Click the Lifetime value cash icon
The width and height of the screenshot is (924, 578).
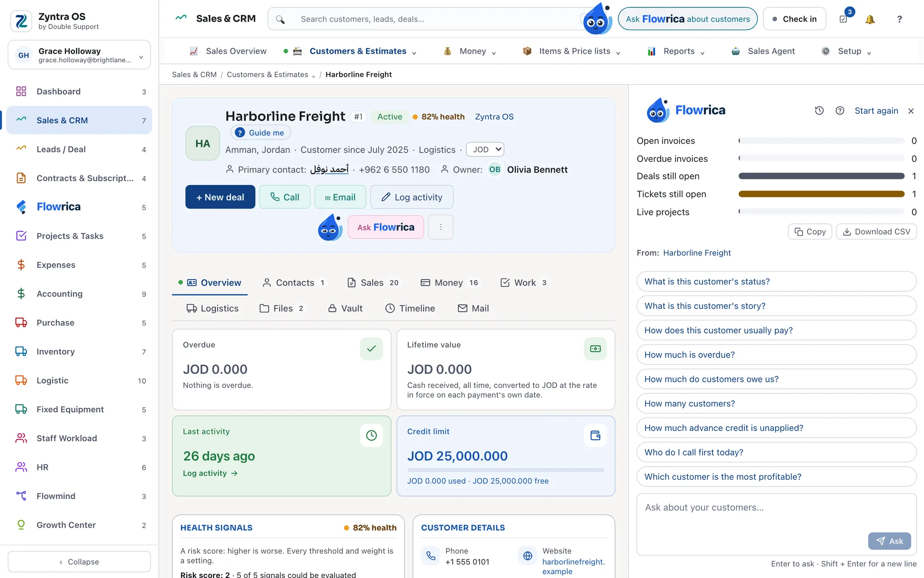596,349
